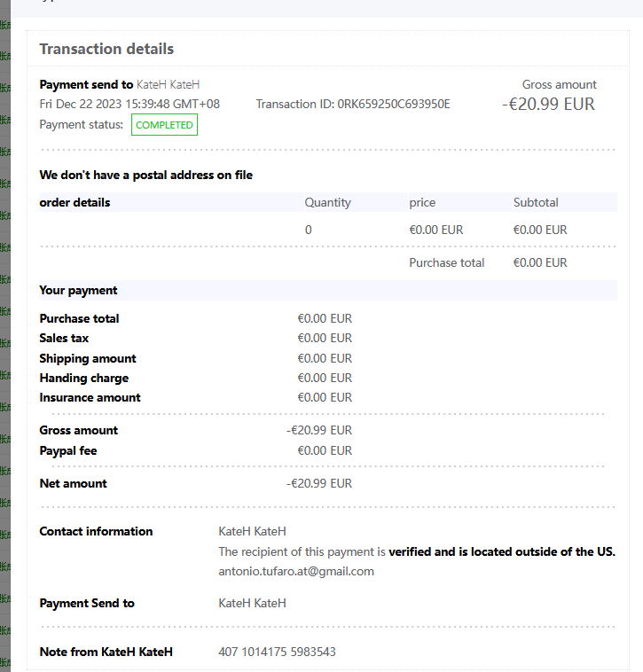Screen dimensions: 643x672
Task: Click the Transaction ID 0RK659250C693950E
Action: (353, 104)
